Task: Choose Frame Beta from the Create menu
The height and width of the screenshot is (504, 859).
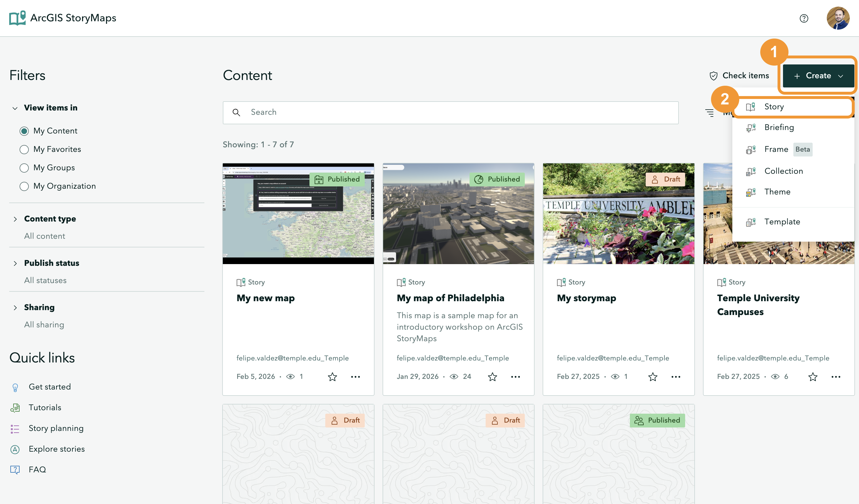Action: coord(793,149)
